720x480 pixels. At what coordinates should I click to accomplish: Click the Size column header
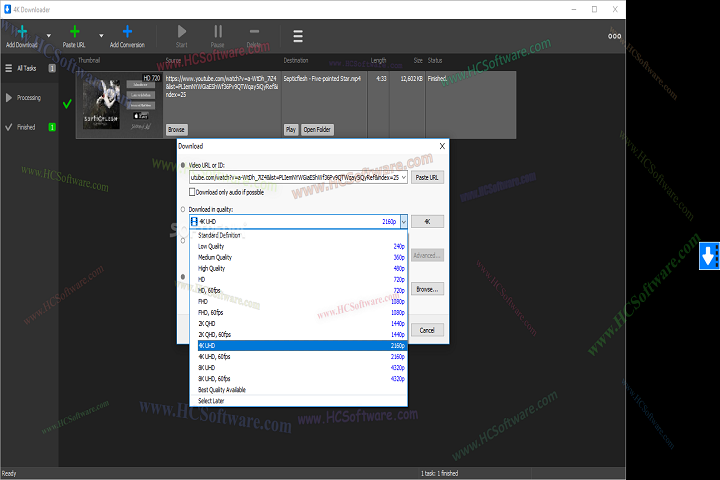418,60
